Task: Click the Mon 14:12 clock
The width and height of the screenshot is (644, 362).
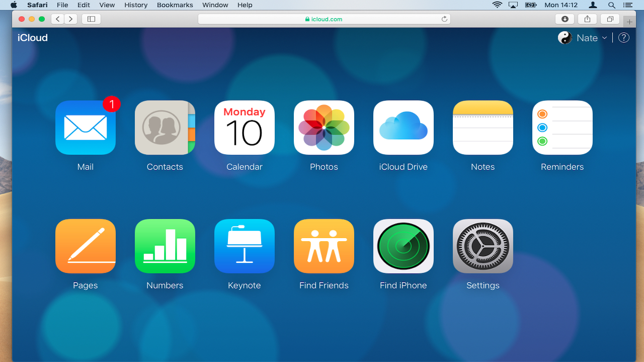Action: [x=561, y=5]
